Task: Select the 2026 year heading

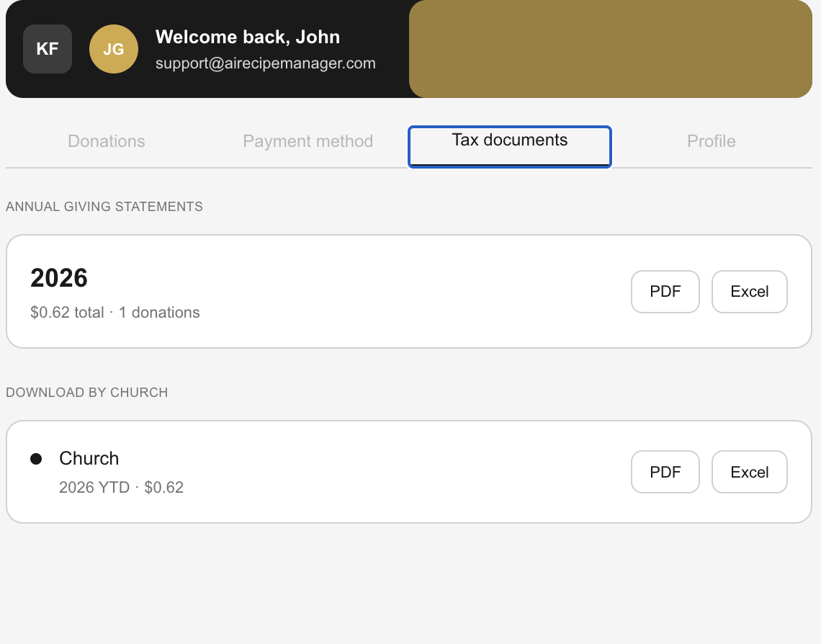Action: [x=59, y=277]
